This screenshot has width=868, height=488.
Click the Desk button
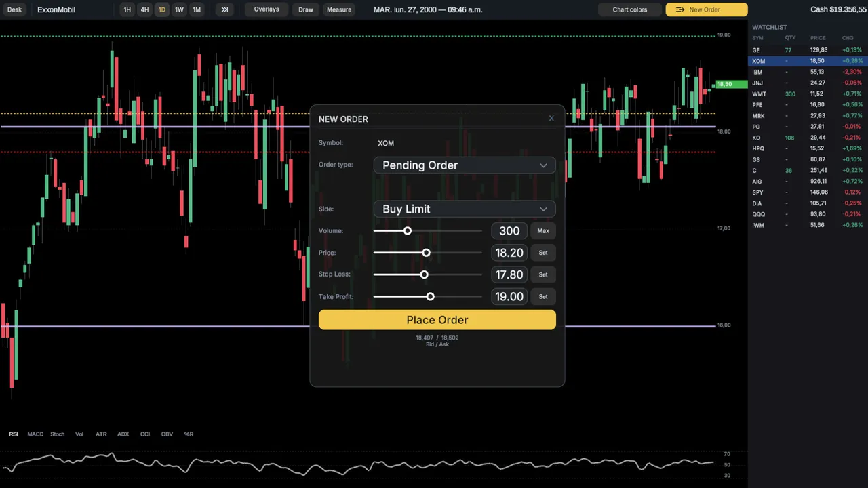tap(14, 9)
